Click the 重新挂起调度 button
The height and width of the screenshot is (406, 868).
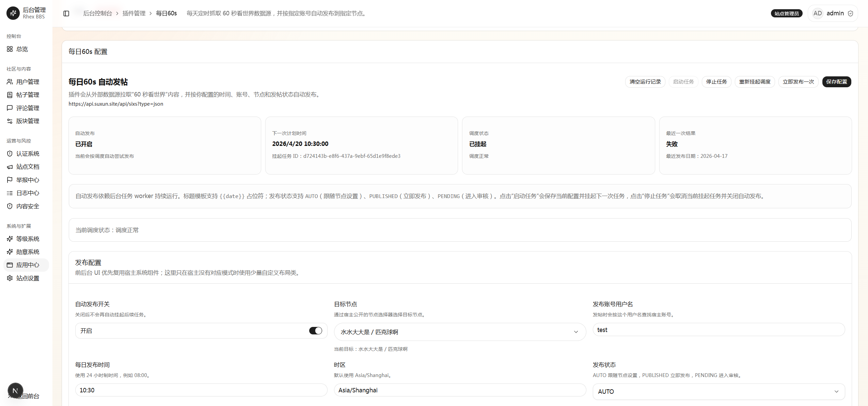coord(755,82)
